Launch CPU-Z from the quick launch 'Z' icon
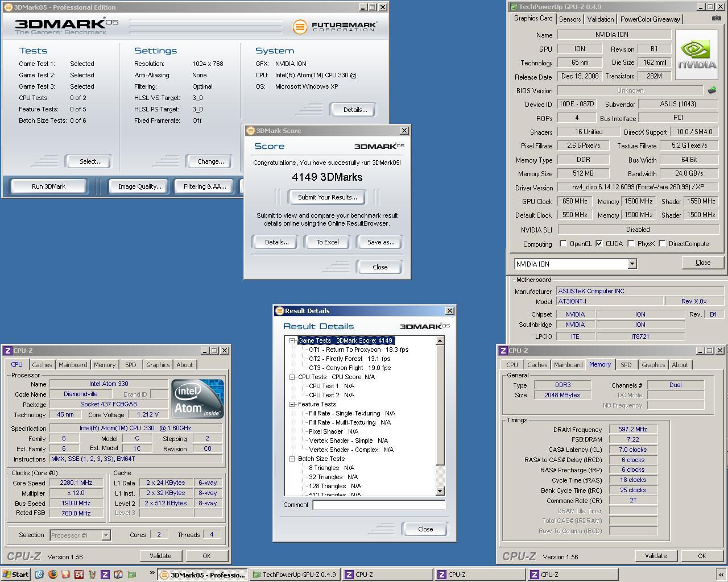The width and height of the screenshot is (728, 582). pyautogui.click(x=105, y=574)
